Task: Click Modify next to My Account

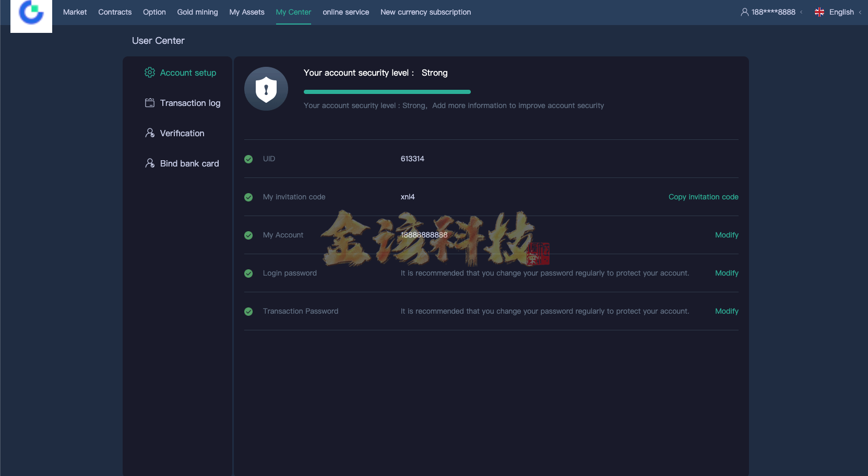Action: pos(727,235)
